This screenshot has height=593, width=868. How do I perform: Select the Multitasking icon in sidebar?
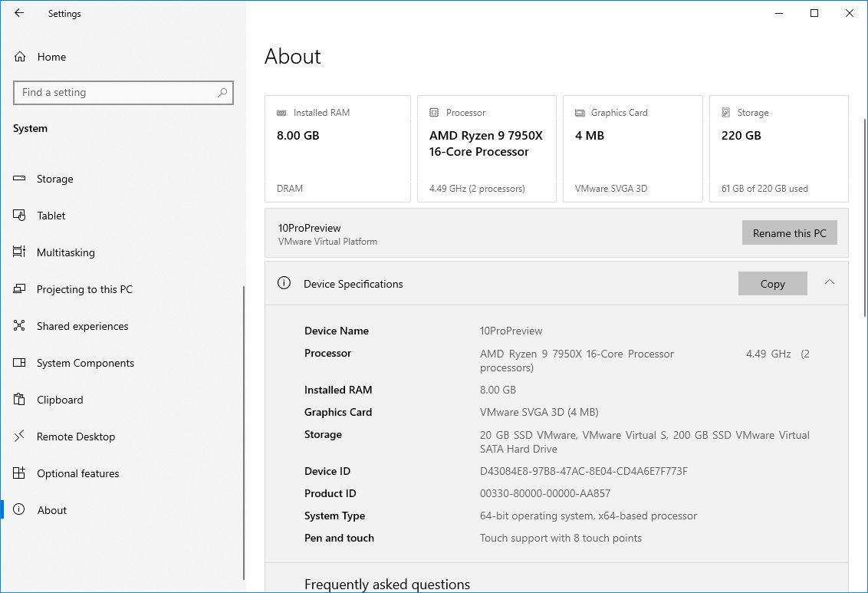tap(19, 252)
